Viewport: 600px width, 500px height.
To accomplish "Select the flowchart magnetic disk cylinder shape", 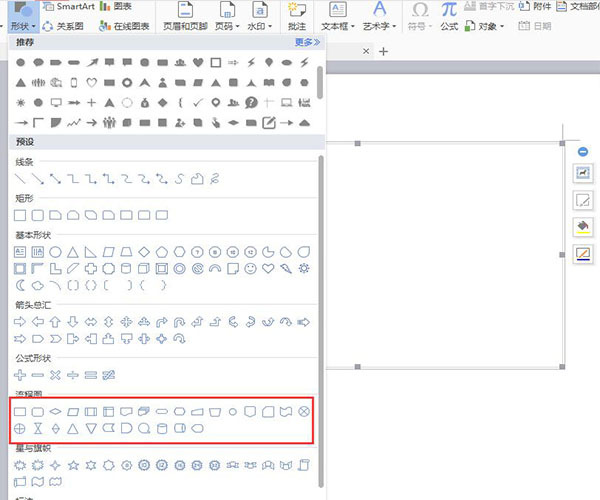I will point(164,428).
